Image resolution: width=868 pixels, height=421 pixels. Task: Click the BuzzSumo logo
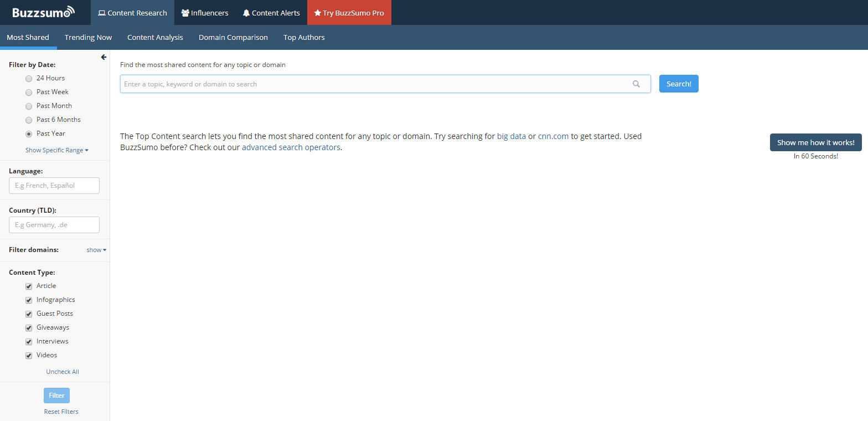tap(43, 12)
